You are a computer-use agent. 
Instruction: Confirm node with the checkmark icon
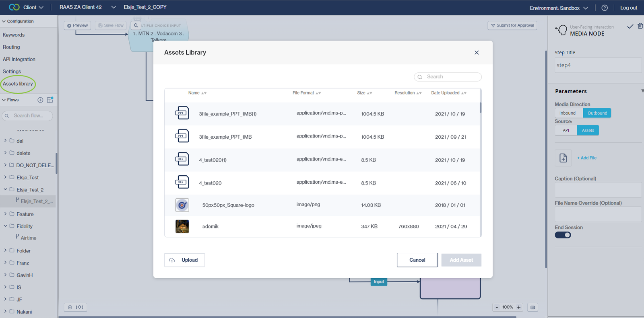pos(630,27)
